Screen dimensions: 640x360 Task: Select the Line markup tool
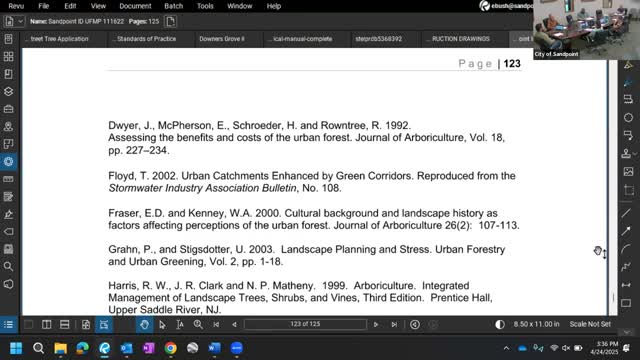point(626,213)
